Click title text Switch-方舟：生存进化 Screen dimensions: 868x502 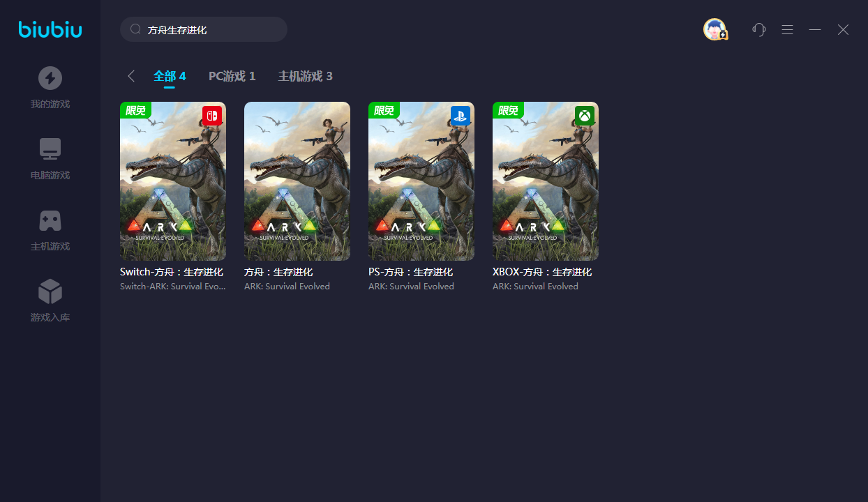coord(172,272)
